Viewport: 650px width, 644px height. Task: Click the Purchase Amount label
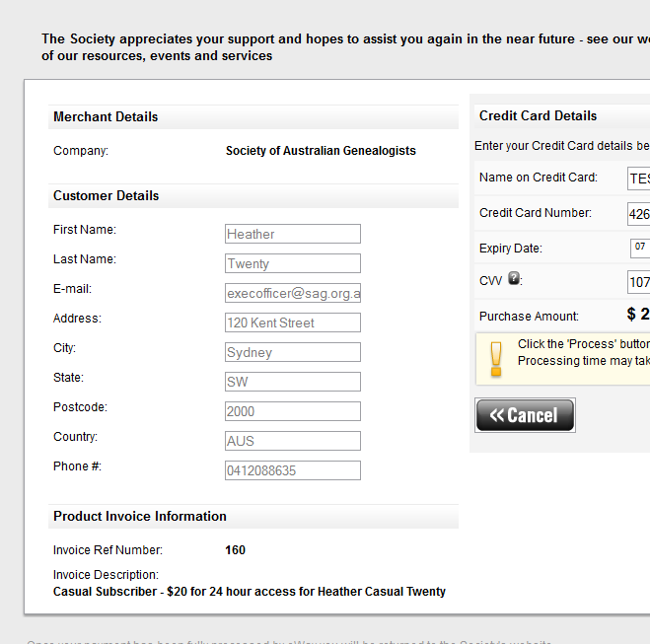click(529, 317)
